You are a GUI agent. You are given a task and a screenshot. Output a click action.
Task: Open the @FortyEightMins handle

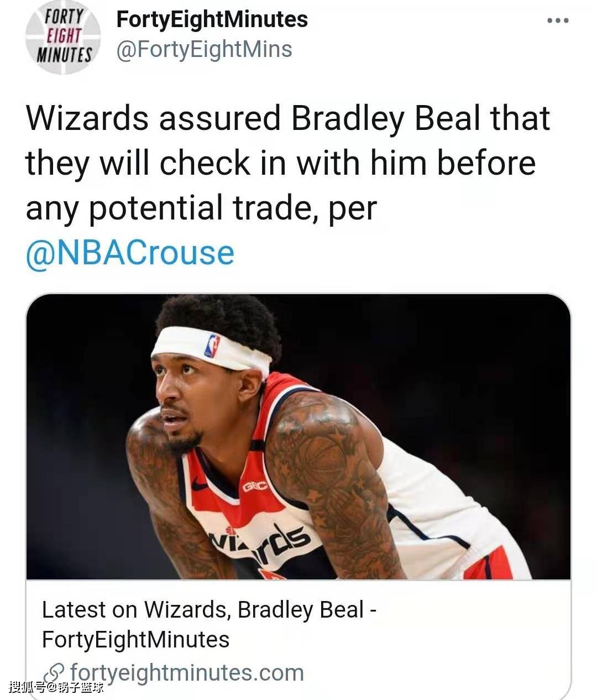204,49
